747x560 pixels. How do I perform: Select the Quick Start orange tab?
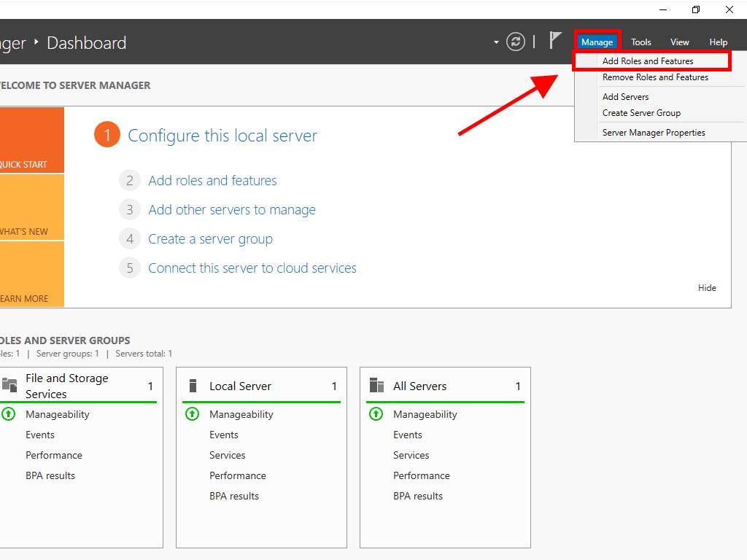coord(32,140)
